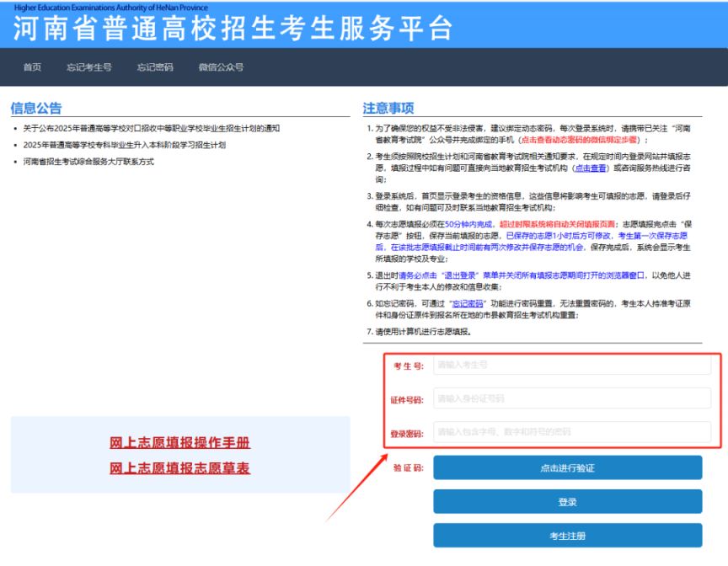
Task: Open the red 微信绑定步骤 link
Action: click(580, 140)
